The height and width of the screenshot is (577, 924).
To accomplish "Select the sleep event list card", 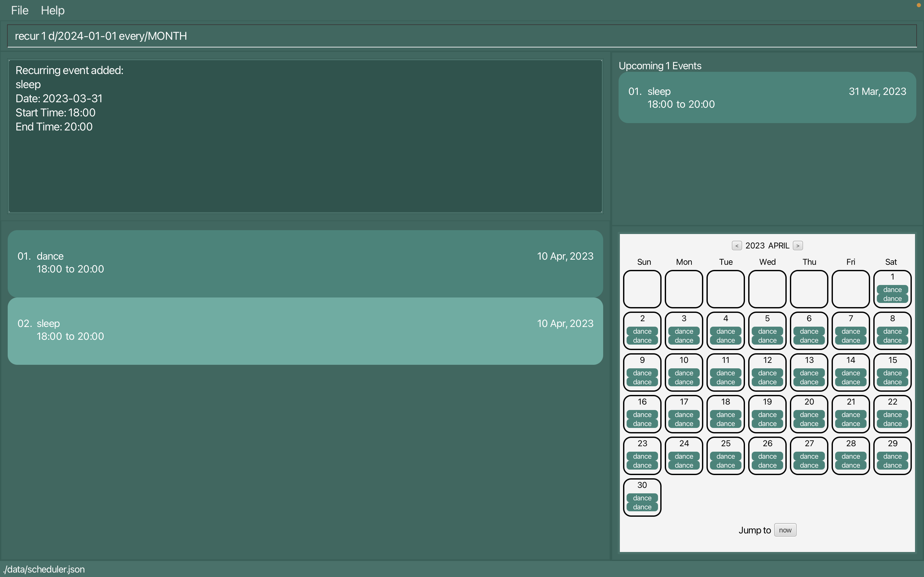I will [x=305, y=330].
